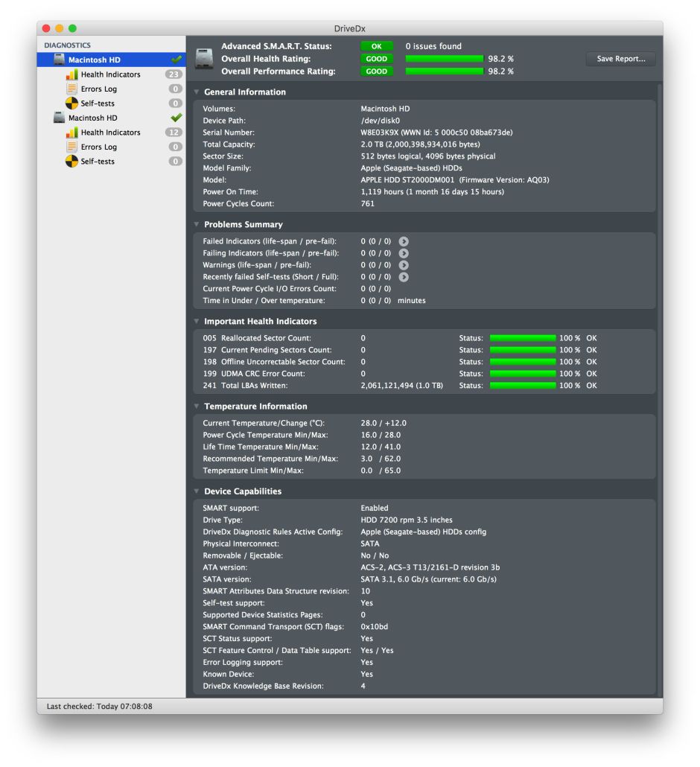Open details for Failed Indicators row
This screenshot has height=767, width=700.
coord(404,241)
